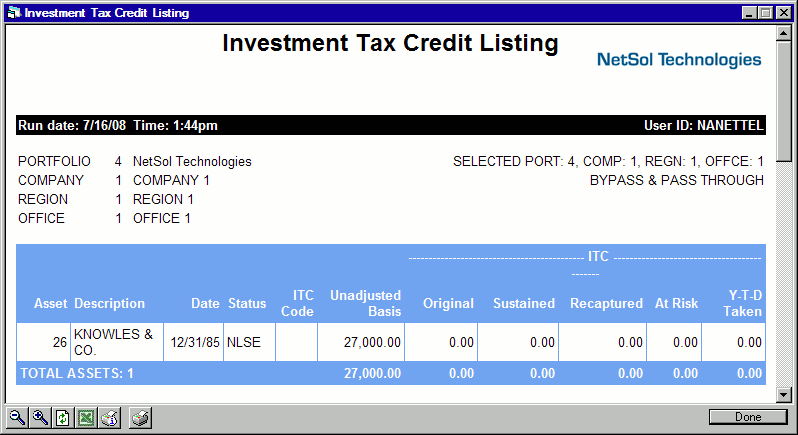Image resolution: width=798 pixels, height=435 pixels.
Task: Click TOTAL ASSETS: 1 label
Action: [77, 373]
